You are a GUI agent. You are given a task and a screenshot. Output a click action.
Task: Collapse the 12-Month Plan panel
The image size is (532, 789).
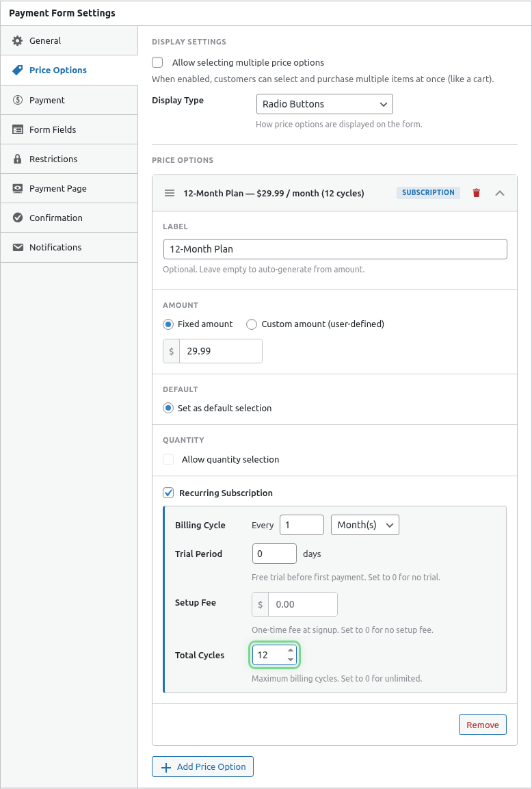(500, 193)
